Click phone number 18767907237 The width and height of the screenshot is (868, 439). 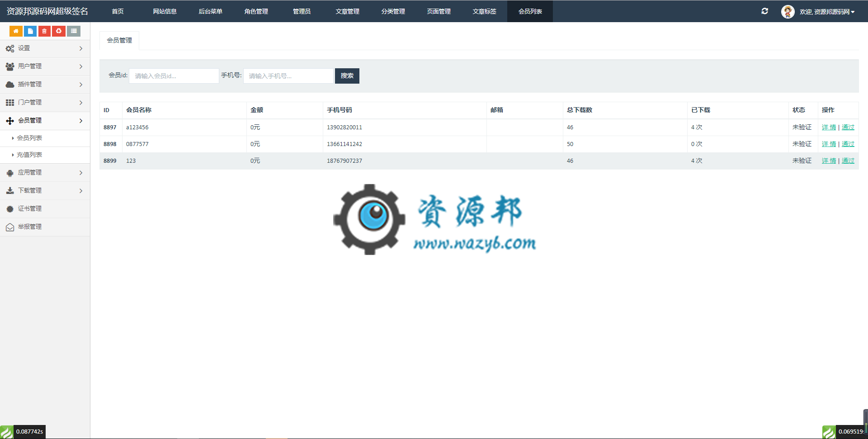click(x=344, y=161)
